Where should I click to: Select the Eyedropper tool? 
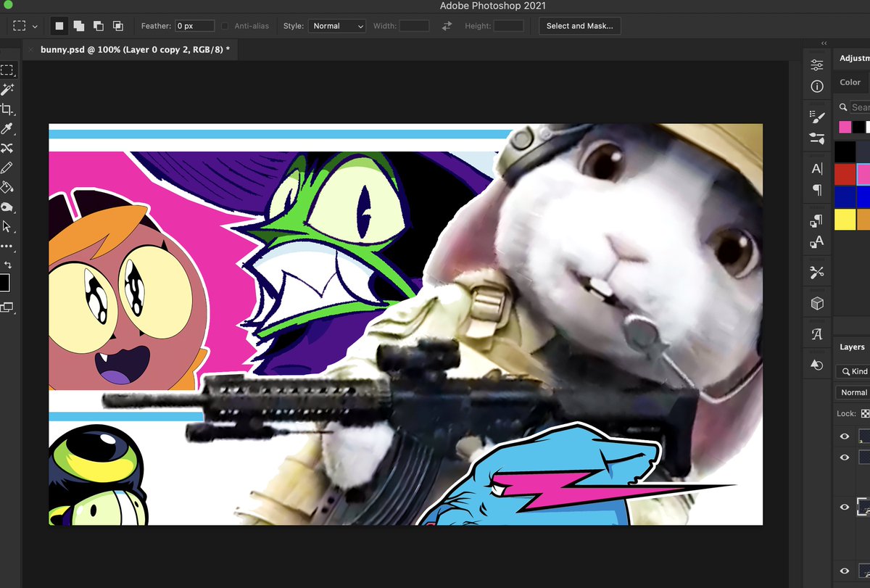(7, 129)
